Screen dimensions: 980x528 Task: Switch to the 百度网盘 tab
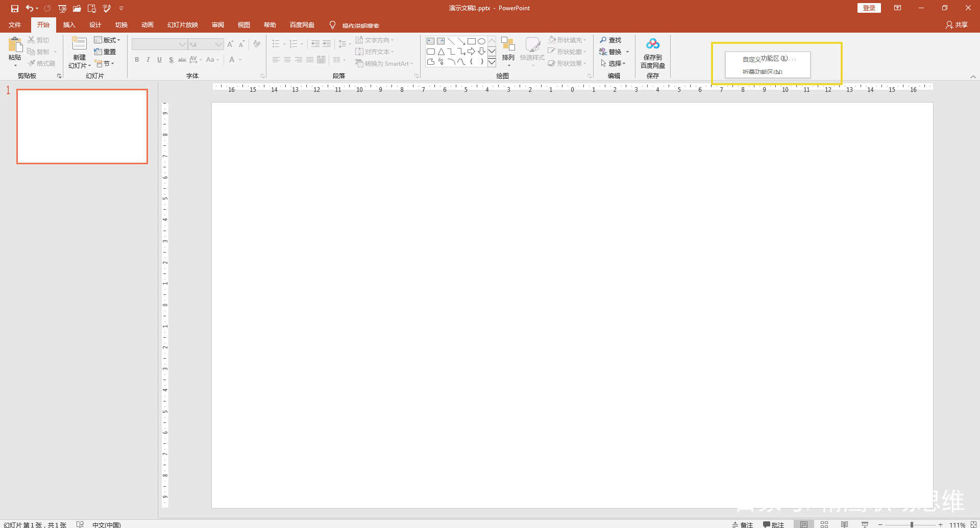(x=302, y=24)
